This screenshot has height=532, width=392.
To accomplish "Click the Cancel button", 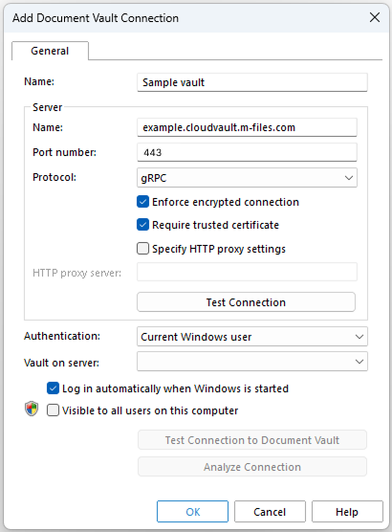I will (270, 512).
